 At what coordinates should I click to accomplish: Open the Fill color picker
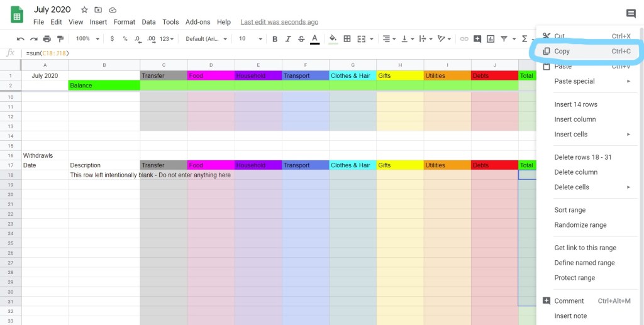(x=333, y=39)
